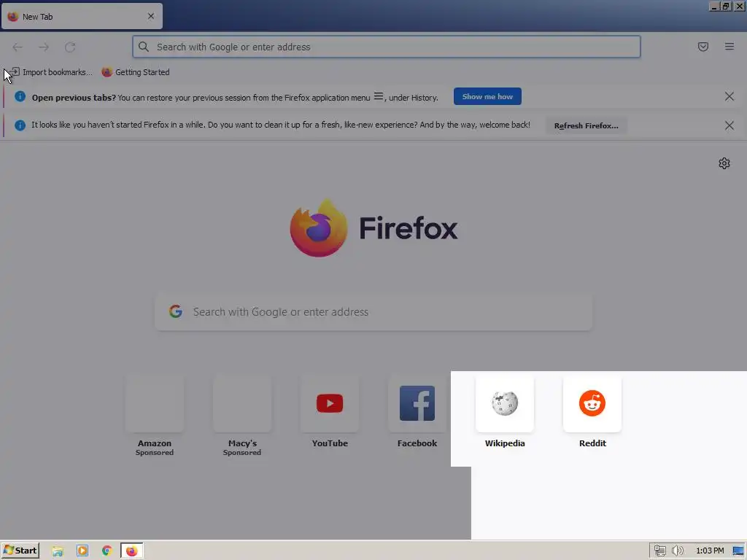Image resolution: width=747 pixels, height=560 pixels.
Task: Launch Chrome from the taskbar
Action: tap(107, 551)
